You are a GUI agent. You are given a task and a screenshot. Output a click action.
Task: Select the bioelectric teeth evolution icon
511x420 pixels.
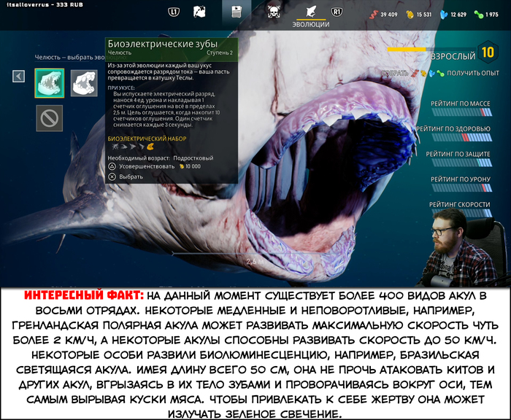tap(50, 83)
